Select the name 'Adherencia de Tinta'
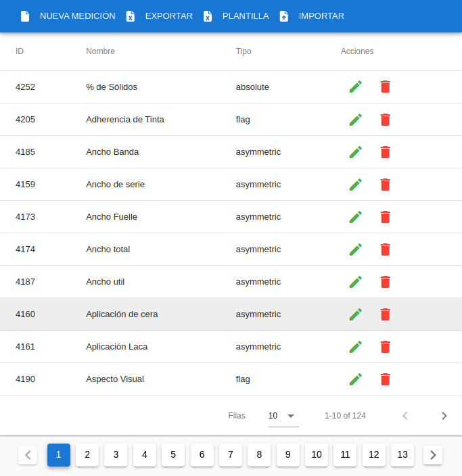Viewport: 462px width, 476px height. pos(125,119)
